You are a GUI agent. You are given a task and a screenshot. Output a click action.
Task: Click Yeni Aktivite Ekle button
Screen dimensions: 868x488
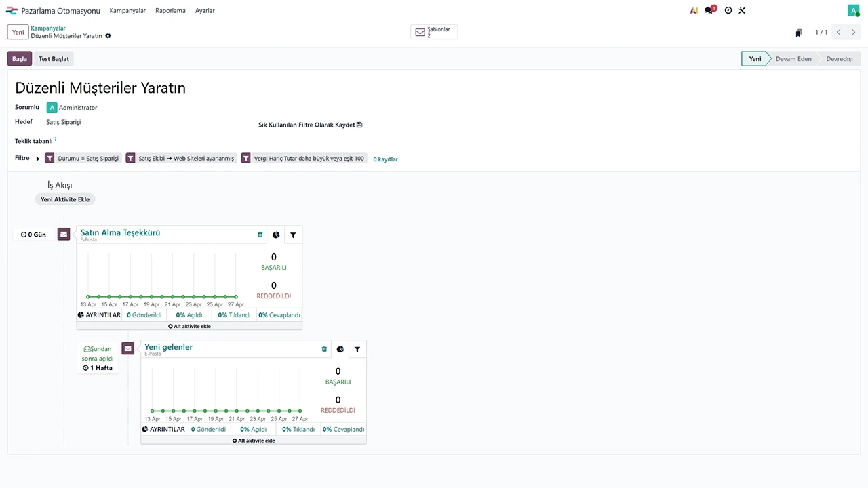(x=65, y=199)
